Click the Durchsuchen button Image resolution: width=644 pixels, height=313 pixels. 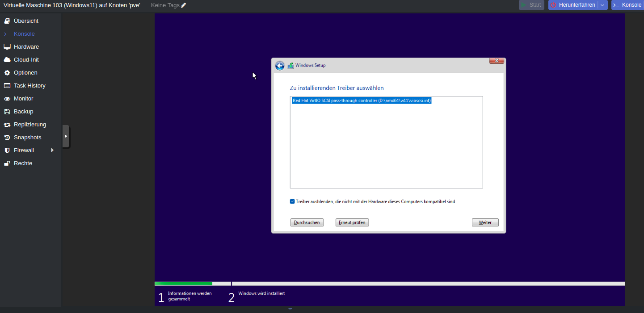click(x=307, y=222)
